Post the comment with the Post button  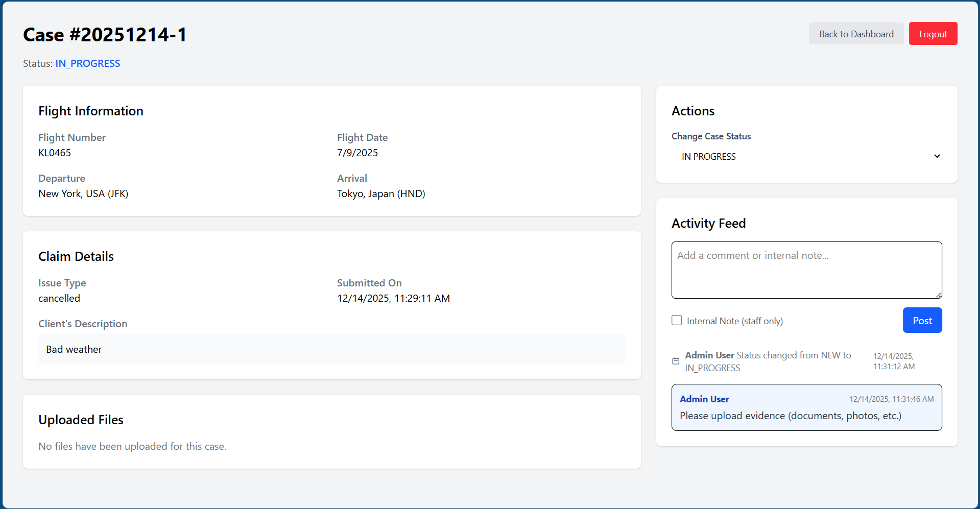click(x=922, y=320)
